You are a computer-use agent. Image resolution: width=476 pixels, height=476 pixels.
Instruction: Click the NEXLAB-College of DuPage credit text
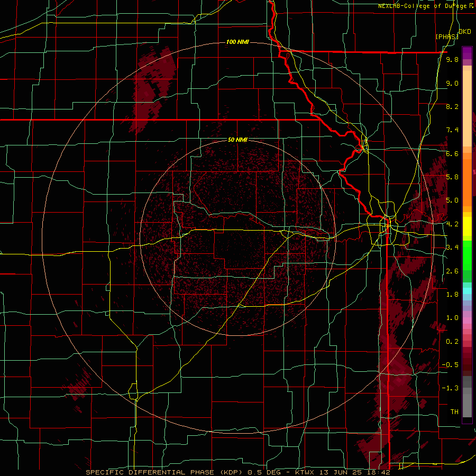coord(425,6)
